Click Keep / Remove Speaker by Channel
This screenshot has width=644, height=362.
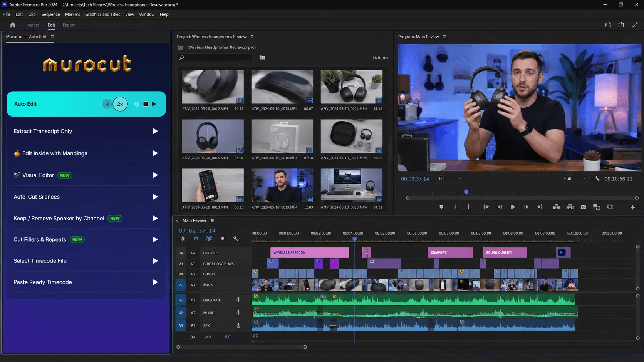[86, 218]
